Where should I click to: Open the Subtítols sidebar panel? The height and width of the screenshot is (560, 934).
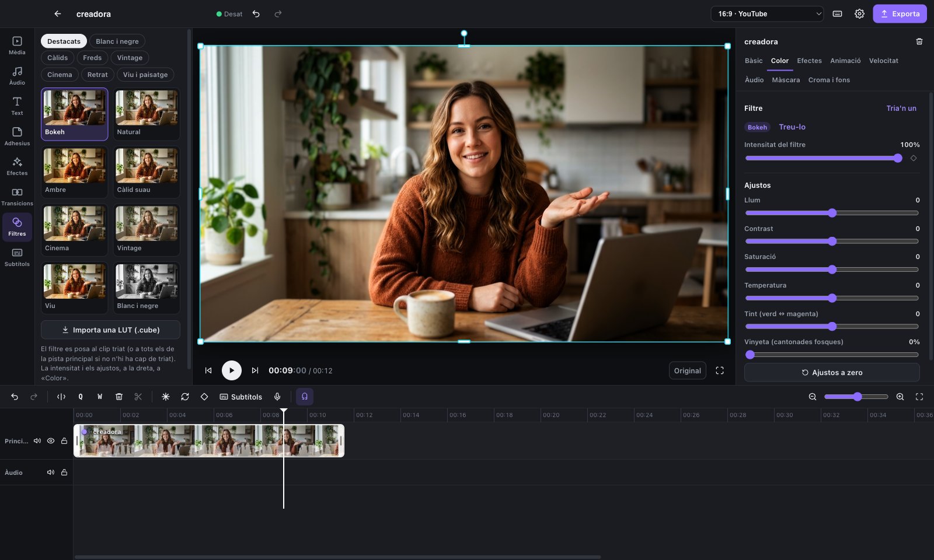(x=17, y=257)
